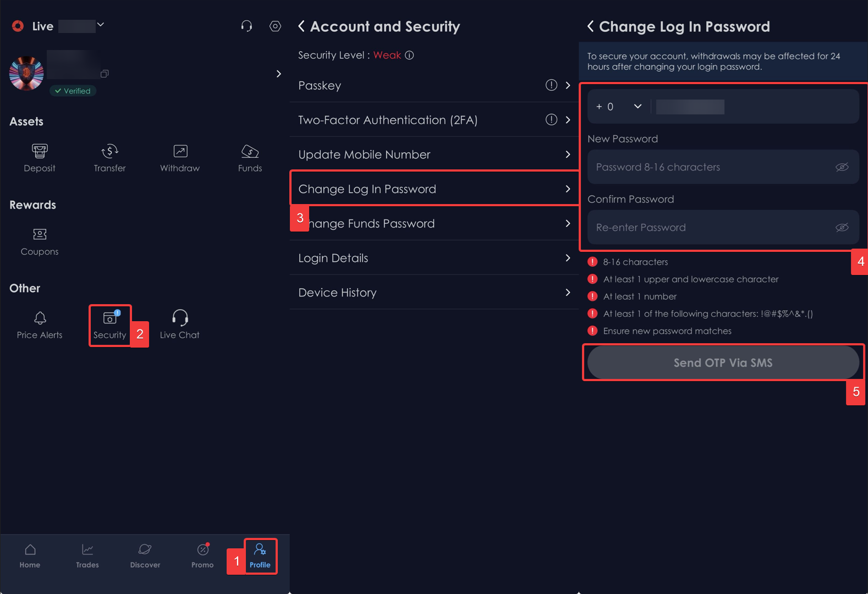Go back from Account and Security

pyautogui.click(x=301, y=26)
